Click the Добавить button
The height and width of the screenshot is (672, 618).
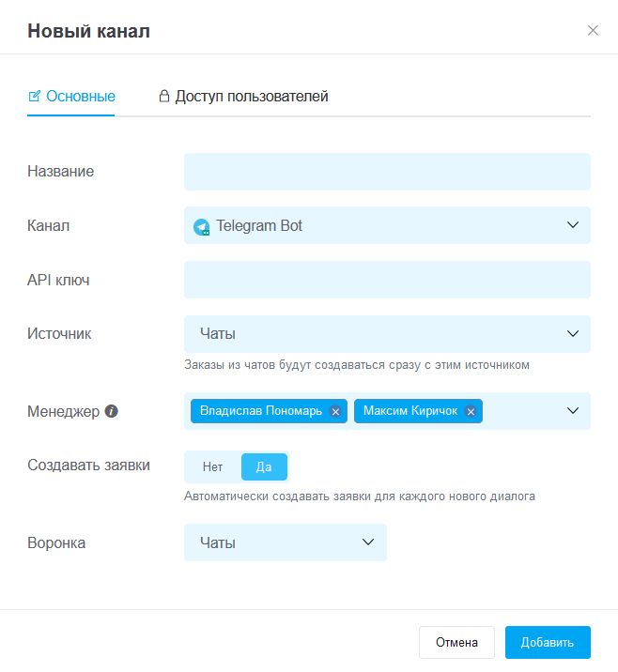(x=548, y=642)
